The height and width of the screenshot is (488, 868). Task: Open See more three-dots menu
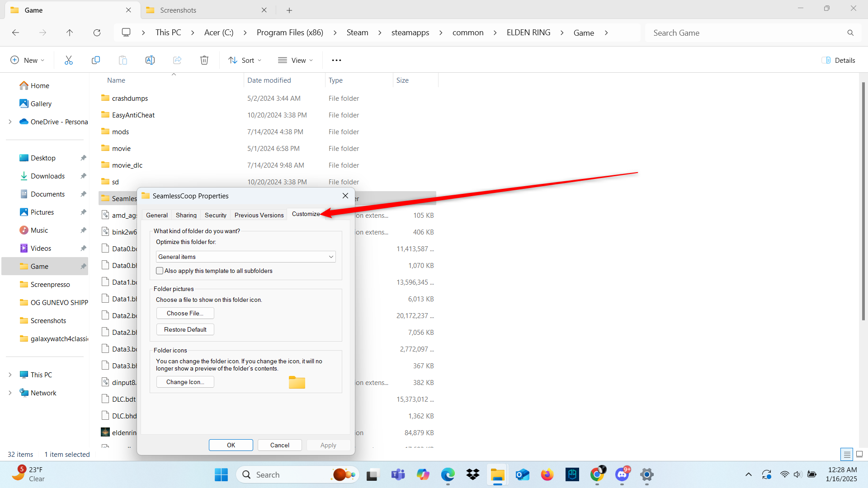coord(337,60)
